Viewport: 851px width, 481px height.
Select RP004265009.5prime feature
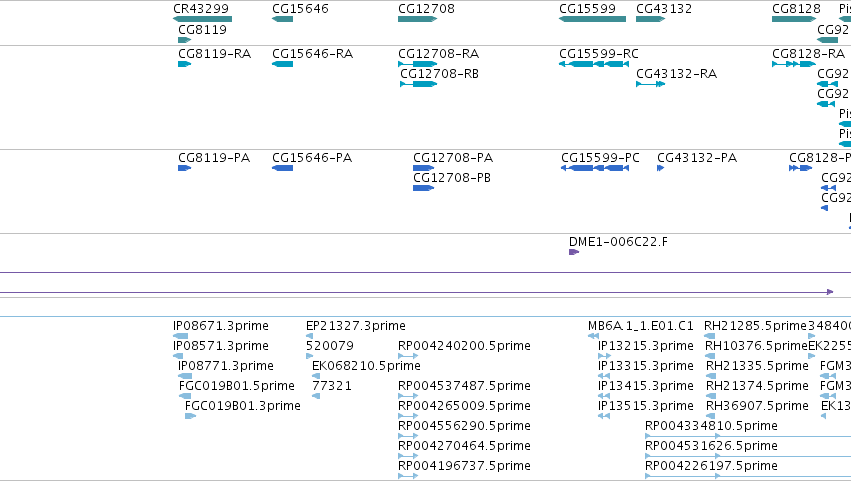[408, 416]
